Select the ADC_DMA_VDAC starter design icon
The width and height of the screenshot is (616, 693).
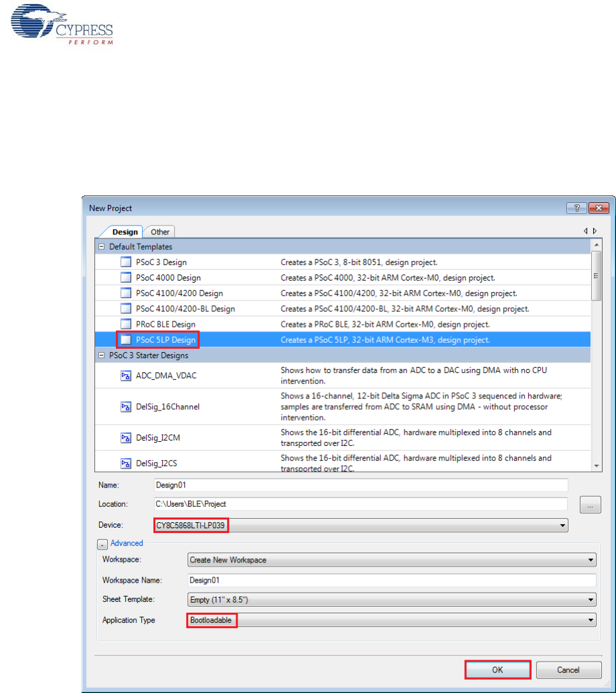[x=126, y=376]
